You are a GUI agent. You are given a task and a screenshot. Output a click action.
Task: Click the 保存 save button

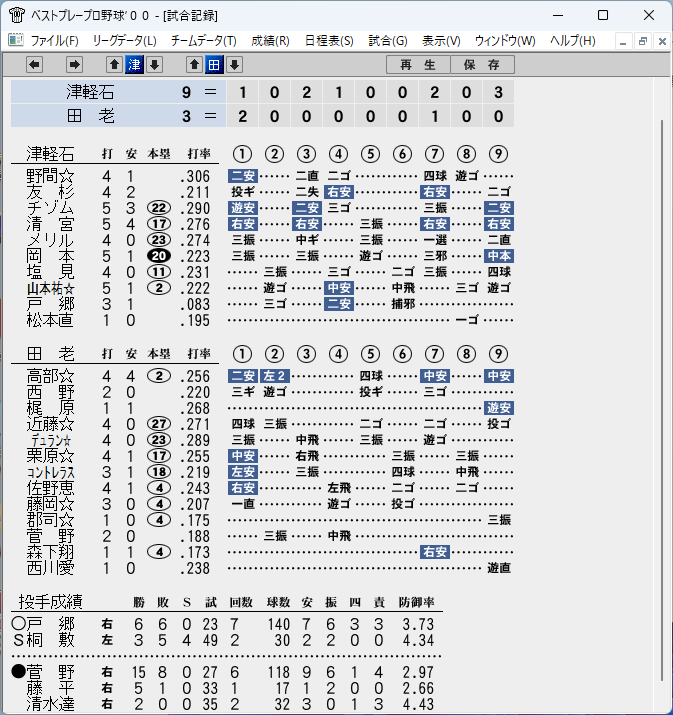click(x=482, y=65)
